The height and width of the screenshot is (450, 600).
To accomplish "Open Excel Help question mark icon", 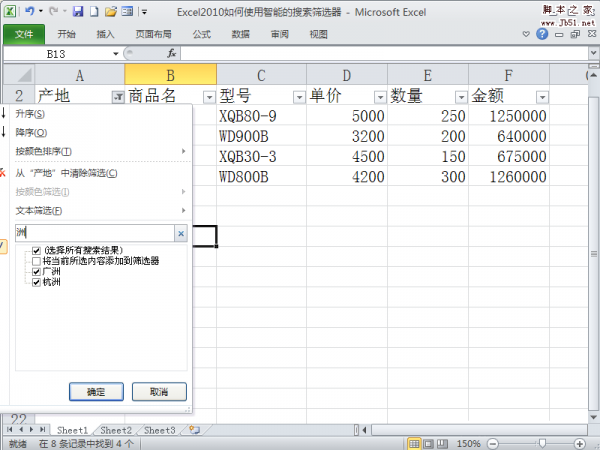I will click(542, 34).
